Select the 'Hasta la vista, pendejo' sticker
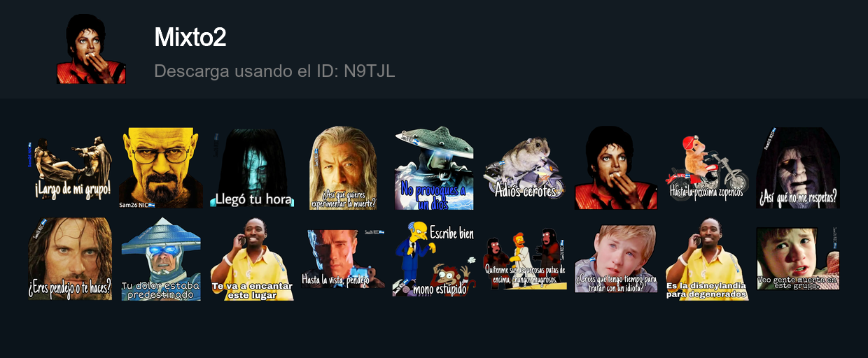This screenshot has width=868, height=358. [343, 259]
